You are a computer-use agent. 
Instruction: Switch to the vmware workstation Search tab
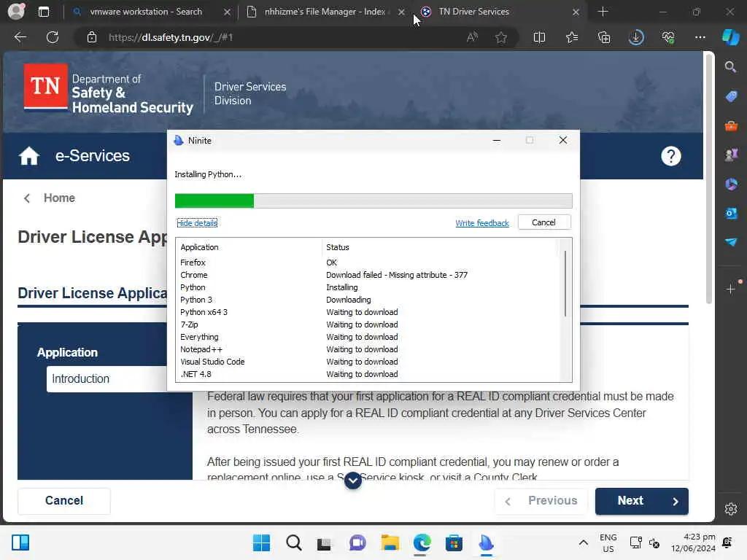(x=145, y=12)
